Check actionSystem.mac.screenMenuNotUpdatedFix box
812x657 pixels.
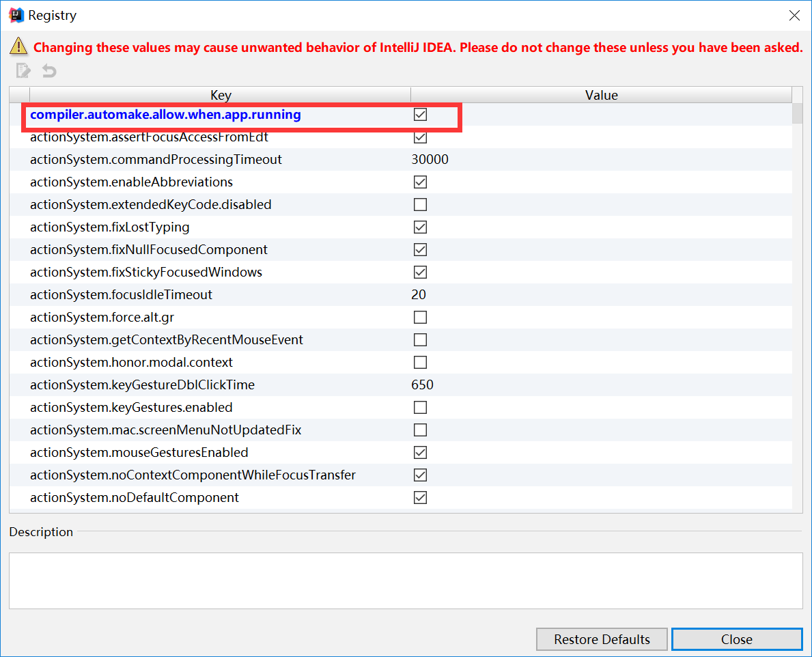coord(421,430)
